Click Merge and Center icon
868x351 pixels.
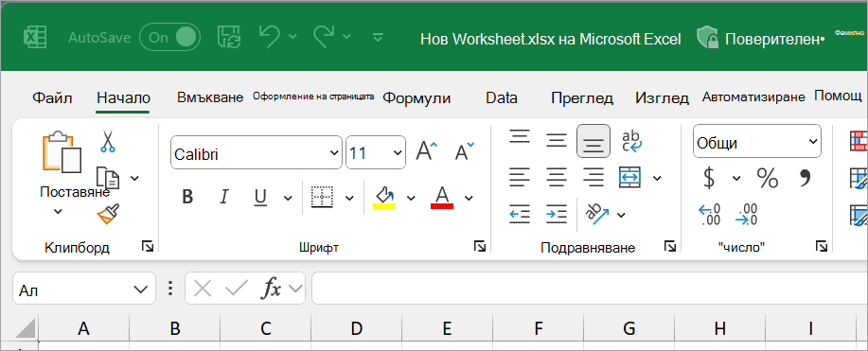tap(631, 177)
